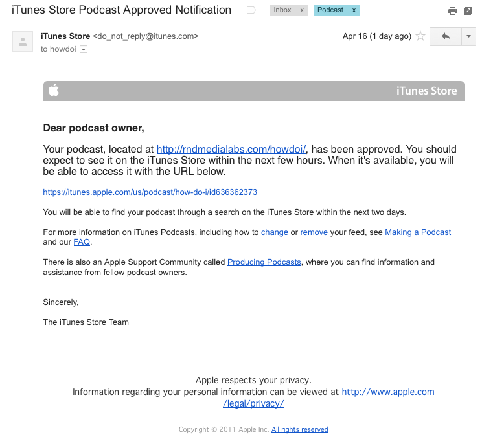
Task: Click the sender's avatar placeholder
Action: (23, 41)
